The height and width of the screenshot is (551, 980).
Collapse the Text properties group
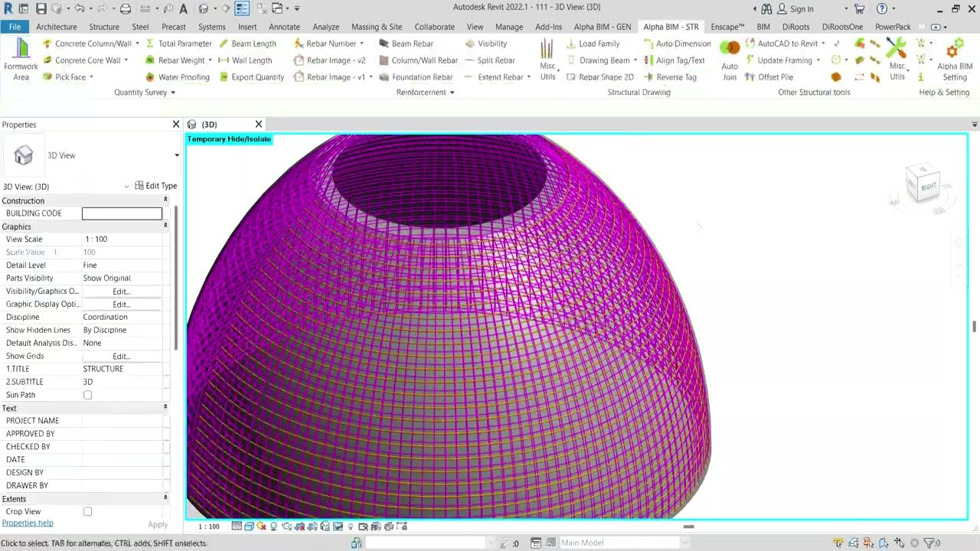coord(165,408)
